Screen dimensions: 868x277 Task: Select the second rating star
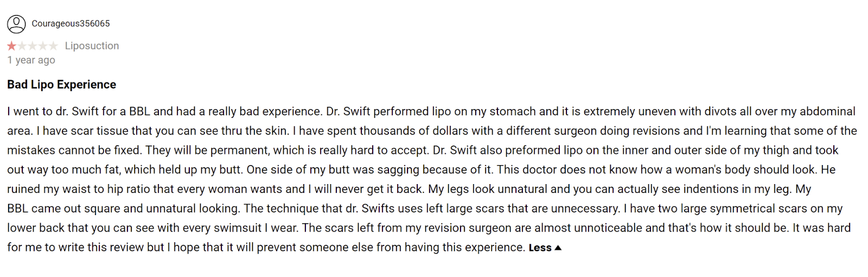(x=22, y=46)
